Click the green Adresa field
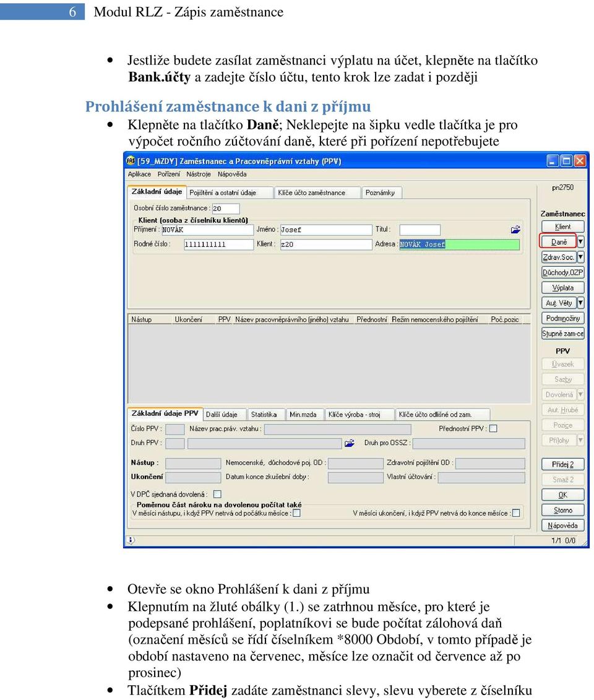The height and width of the screenshot is (700, 594). coord(459,244)
